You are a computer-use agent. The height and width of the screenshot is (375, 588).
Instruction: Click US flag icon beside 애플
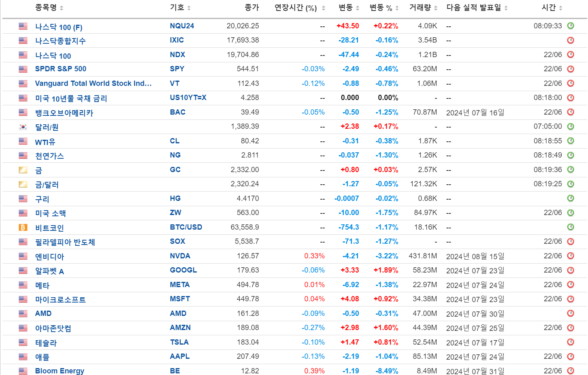[x=23, y=357]
